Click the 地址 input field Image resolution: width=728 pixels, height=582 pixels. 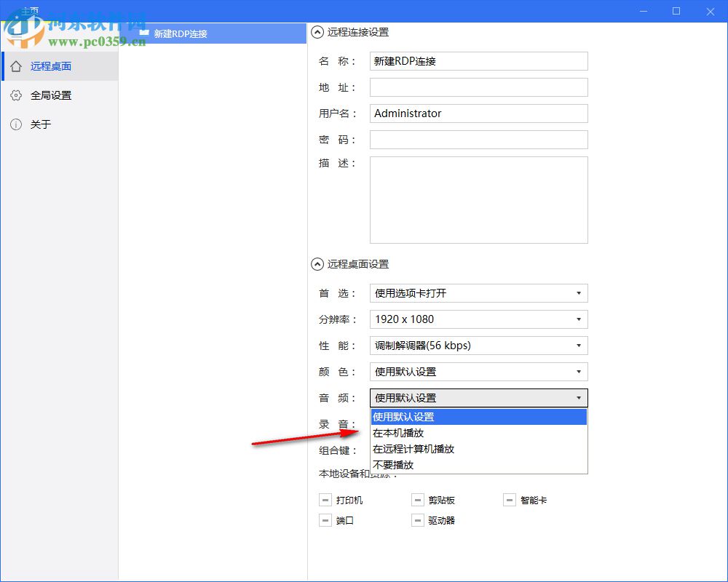click(x=478, y=87)
